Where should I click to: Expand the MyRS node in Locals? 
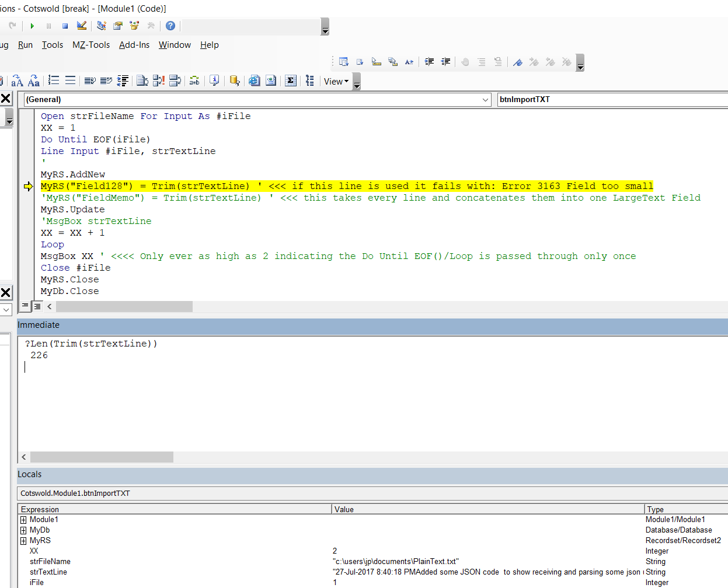[23, 541]
